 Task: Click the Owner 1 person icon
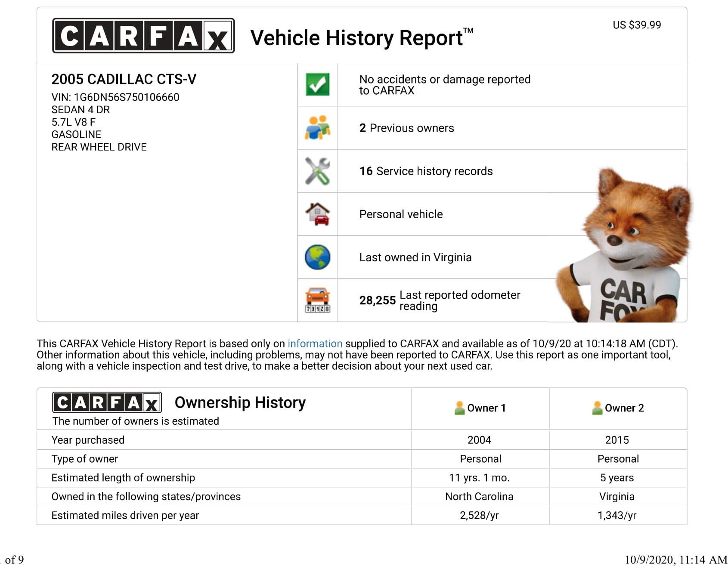(459, 408)
